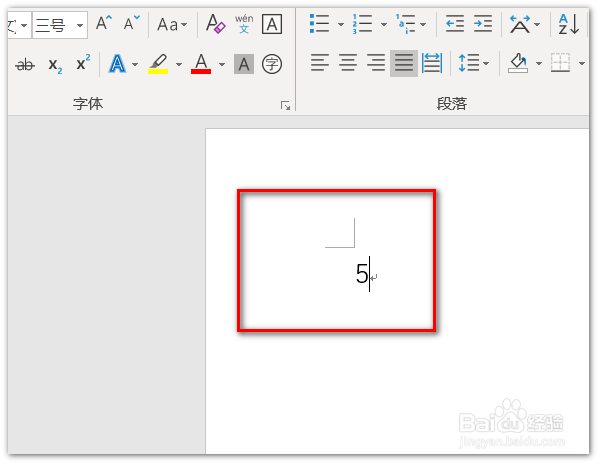Shrink font size with smaller A icon
This screenshot has width=598, height=463.
132,24
